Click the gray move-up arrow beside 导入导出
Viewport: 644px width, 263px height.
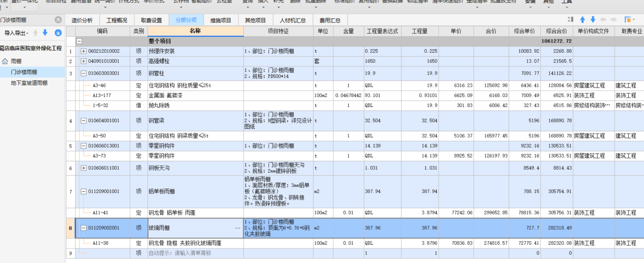click(35, 33)
